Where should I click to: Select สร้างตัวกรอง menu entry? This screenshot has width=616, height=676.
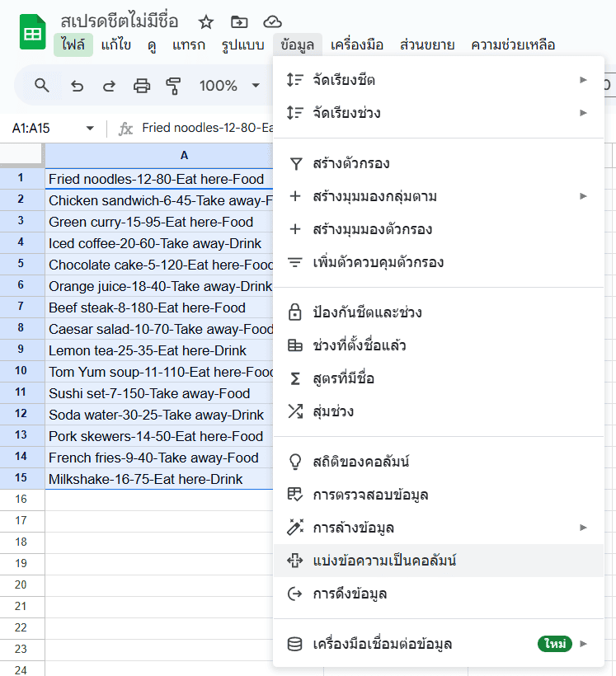pyautogui.click(x=351, y=163)
